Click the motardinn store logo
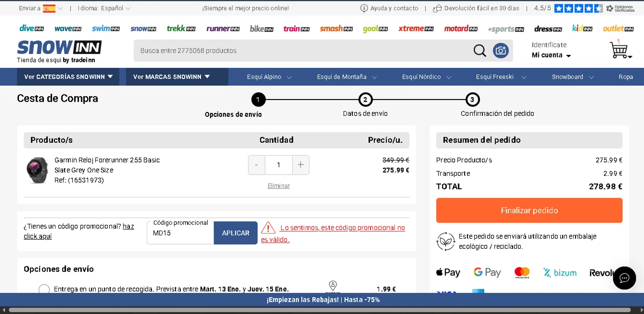 (461, 29)
